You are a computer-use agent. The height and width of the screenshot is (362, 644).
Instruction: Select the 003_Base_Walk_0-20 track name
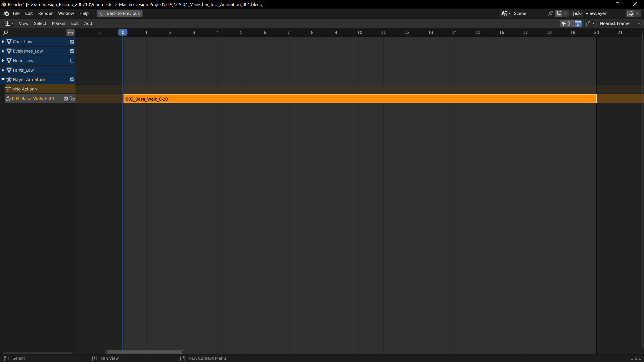tap(33, 99)
